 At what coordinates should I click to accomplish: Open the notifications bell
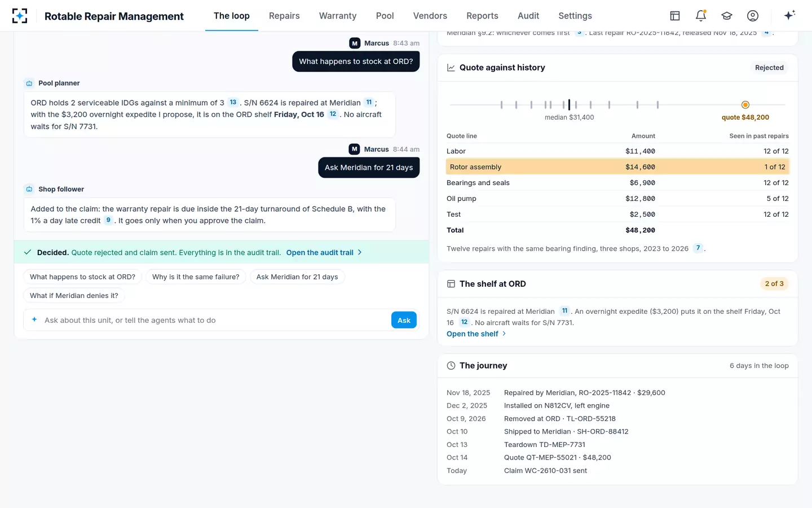tap(701, 16)
